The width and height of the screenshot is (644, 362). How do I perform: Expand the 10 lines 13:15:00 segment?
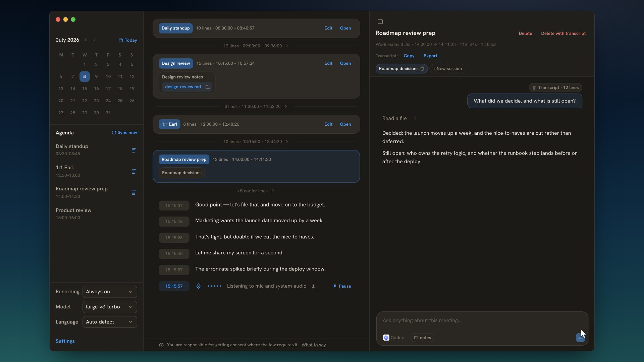[x=256, y=142]
